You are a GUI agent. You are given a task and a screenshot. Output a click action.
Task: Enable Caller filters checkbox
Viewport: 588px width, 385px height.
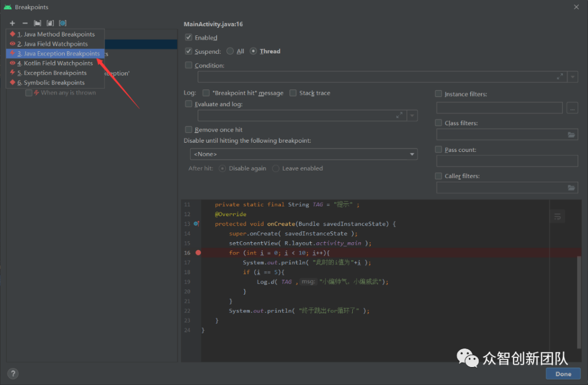coord(438,175)
